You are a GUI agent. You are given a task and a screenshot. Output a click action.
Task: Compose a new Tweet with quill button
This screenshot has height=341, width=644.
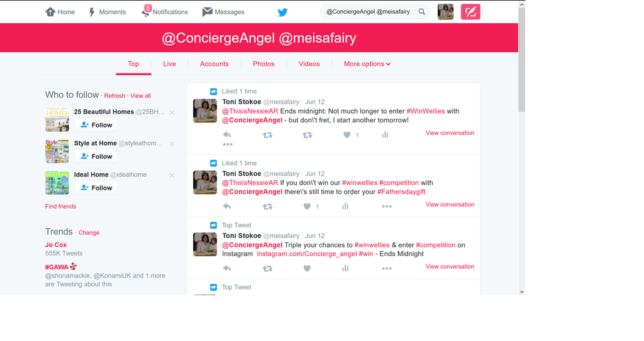click(x=470, y=12)
